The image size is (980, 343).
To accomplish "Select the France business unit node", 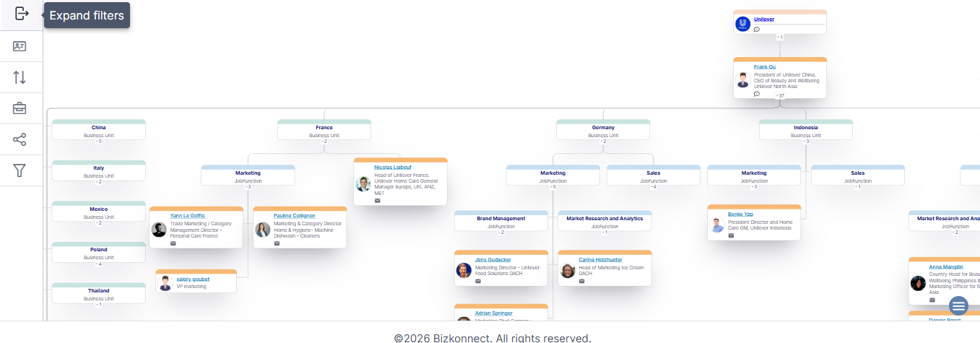I will (324, 129).
